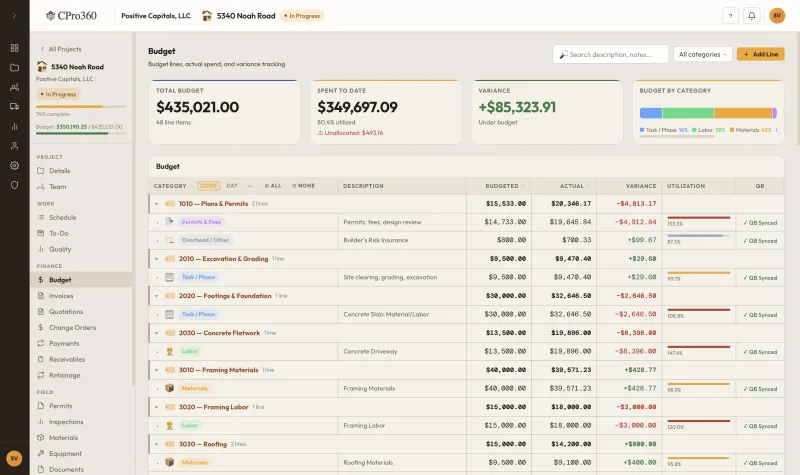Open the SV user avatar top right
800x475 pixels.
[777, 16]
